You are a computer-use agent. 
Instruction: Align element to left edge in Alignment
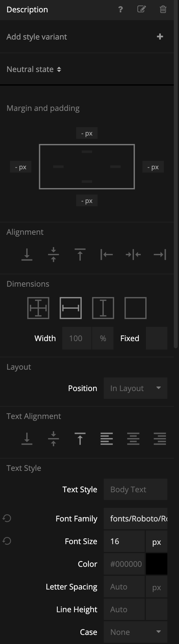pos(107,255)
